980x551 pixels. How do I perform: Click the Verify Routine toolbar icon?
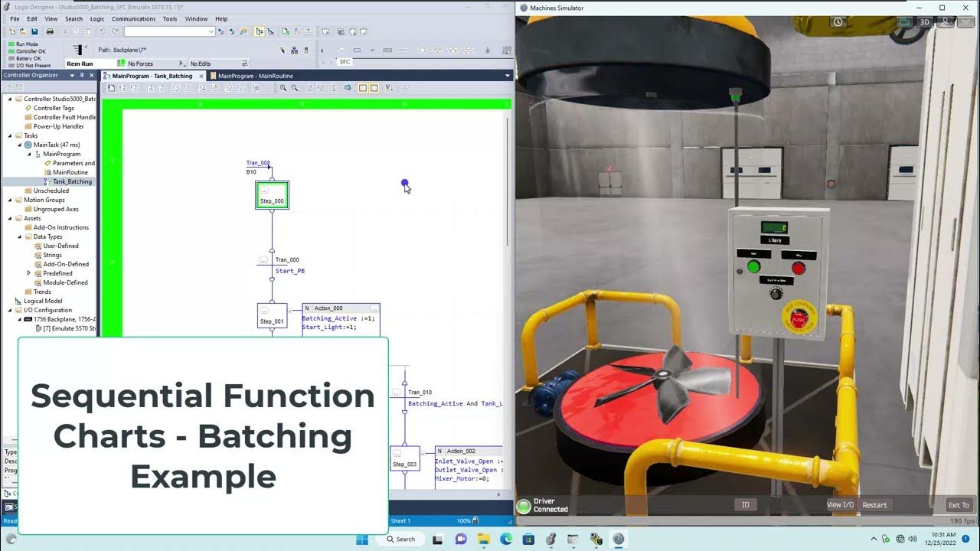point(286,31)
